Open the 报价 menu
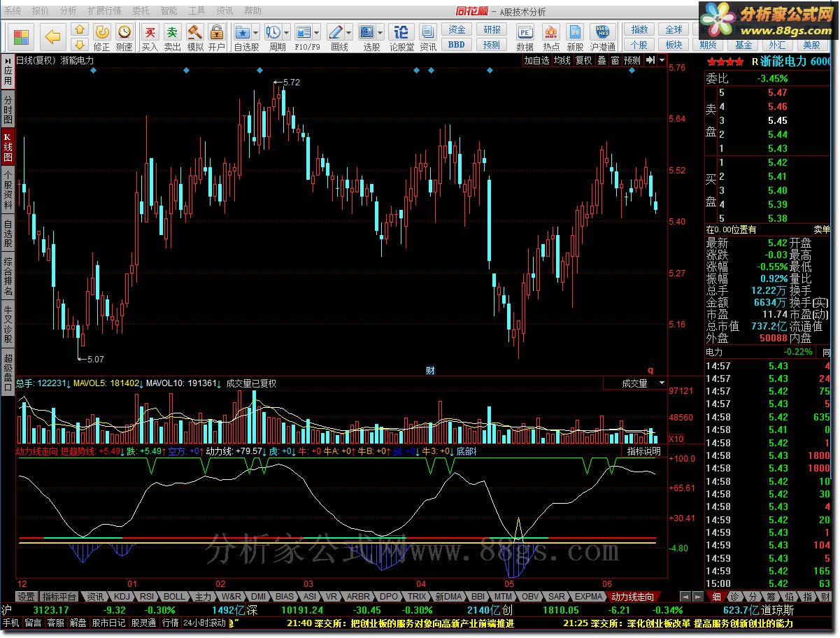The width and height of the screenshot is (840, 638). pyautogui.click(x=41, y=11)
